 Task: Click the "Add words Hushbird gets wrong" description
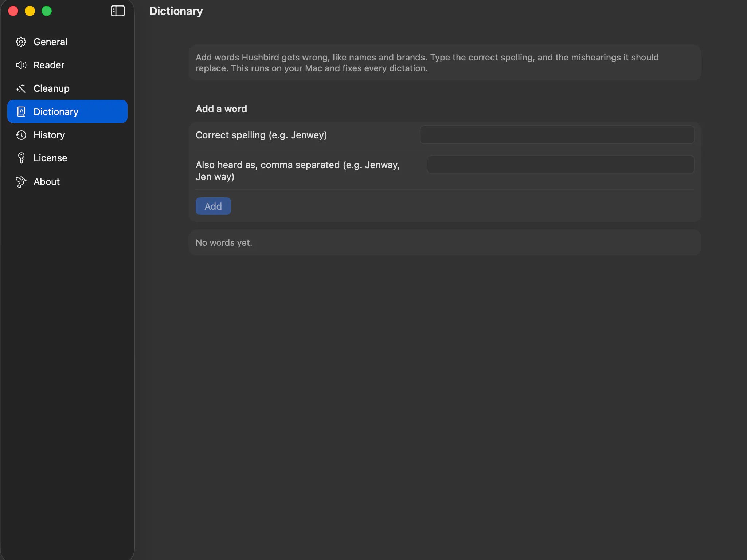[x=427, y=63]
